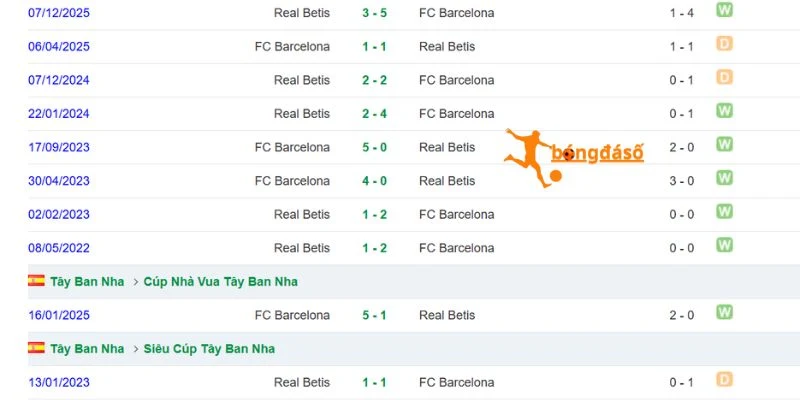
Task: Click the W result badge for 07/12/2025 match
Action: [x=724, y=10]
